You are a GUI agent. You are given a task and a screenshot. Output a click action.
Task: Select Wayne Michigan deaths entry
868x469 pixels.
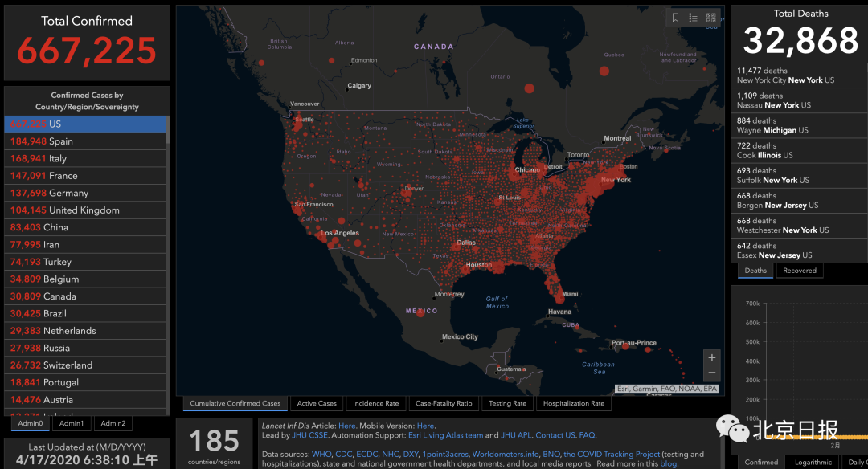point(800,125)
